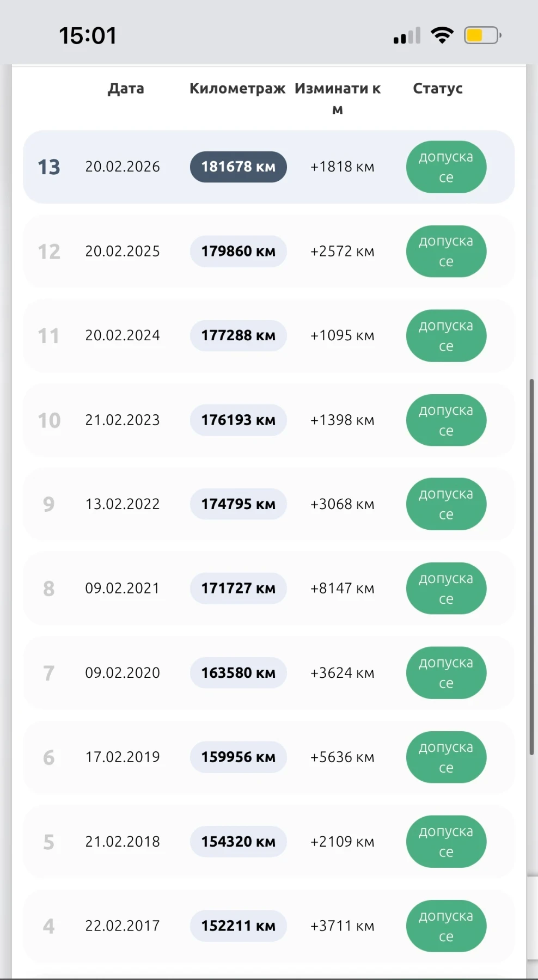The width and height of the screenshot is (538, 980).
Task: Click the Дата column header
Action: click(126, 88)
